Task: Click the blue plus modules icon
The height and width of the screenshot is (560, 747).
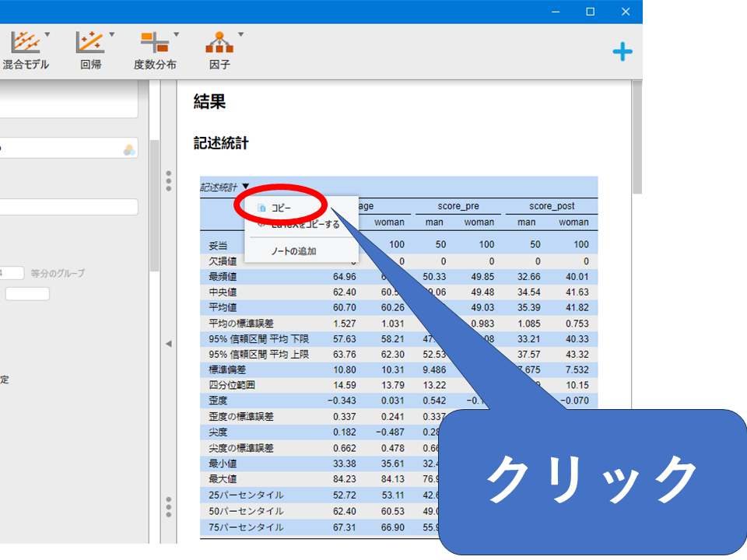Action: (x=622, y=52)
